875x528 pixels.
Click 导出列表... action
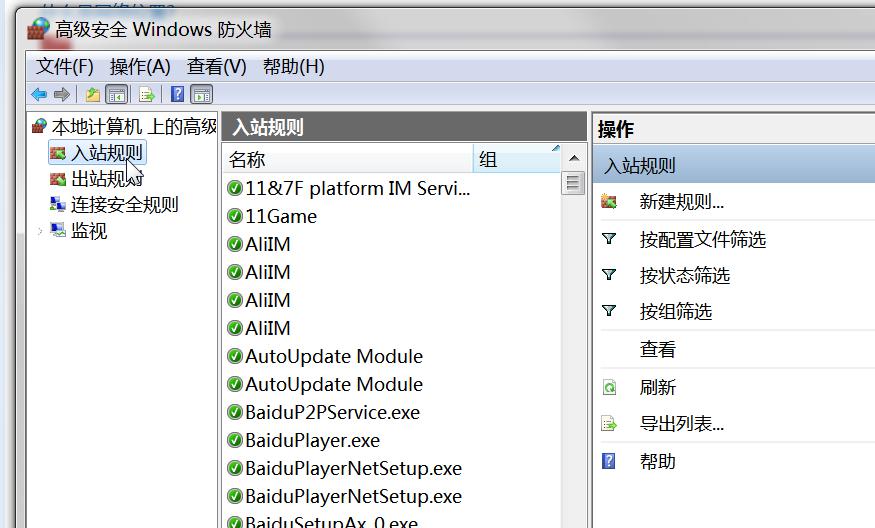pos(681,424)
